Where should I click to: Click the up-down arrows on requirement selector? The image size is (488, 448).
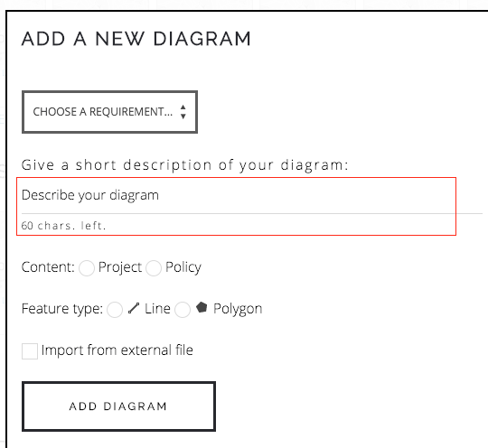(183, 112)
